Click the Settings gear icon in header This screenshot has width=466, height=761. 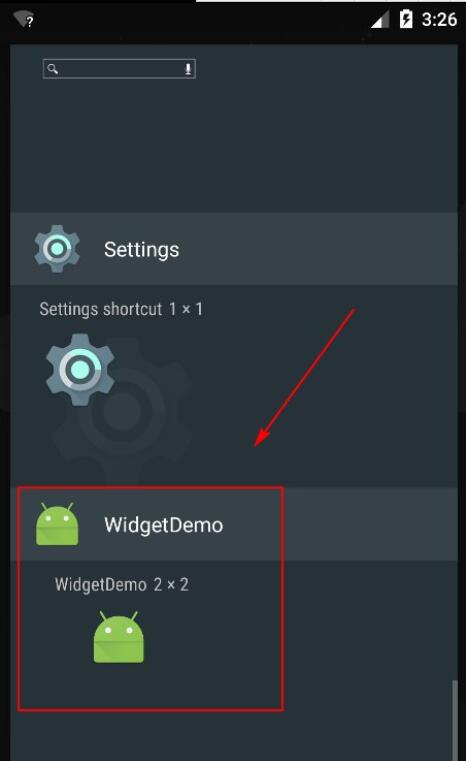click(57, 248)
